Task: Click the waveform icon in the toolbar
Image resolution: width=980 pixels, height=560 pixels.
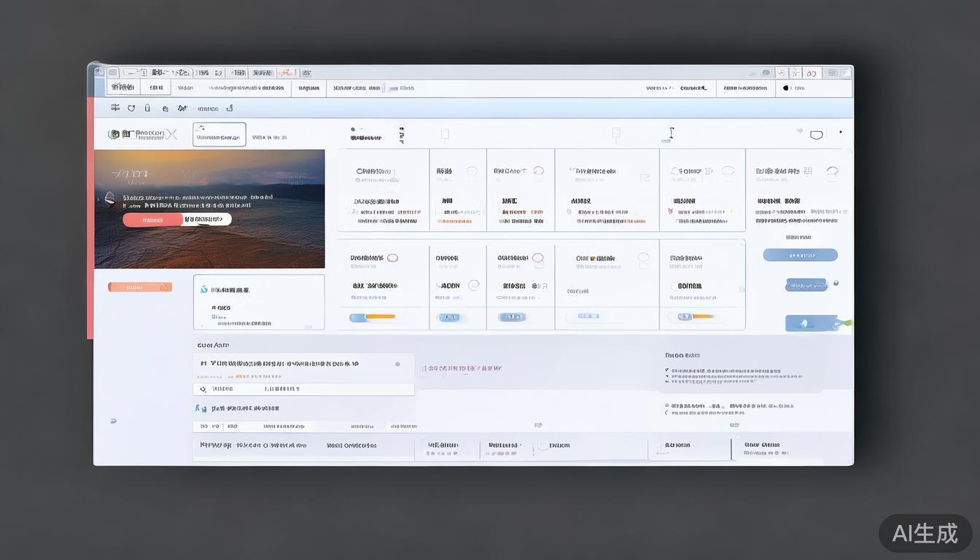Action: (182, 108)
